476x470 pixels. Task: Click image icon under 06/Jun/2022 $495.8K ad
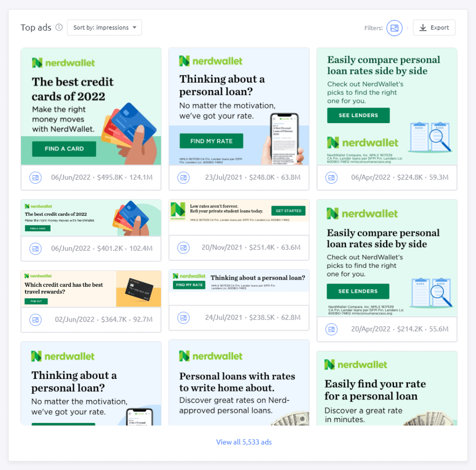35,177
